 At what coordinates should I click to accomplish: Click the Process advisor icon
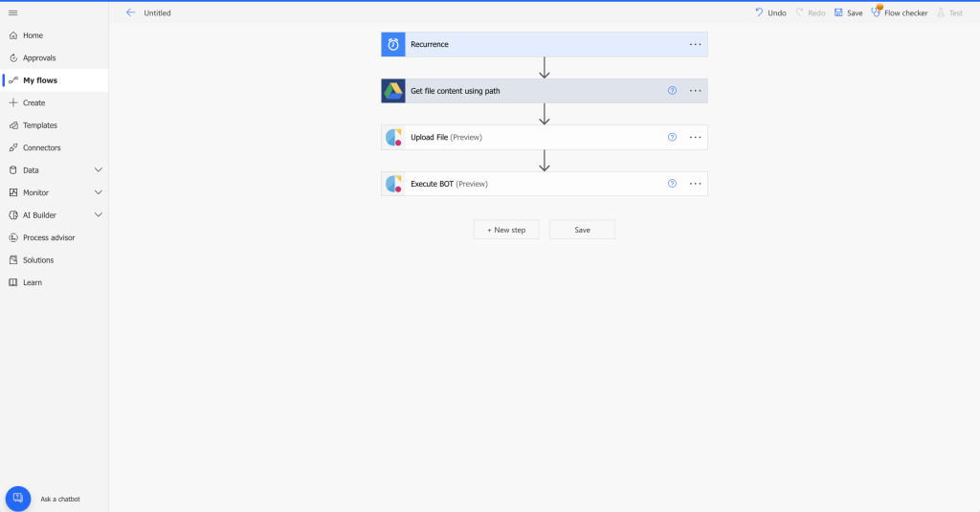[x=13, y=237]
